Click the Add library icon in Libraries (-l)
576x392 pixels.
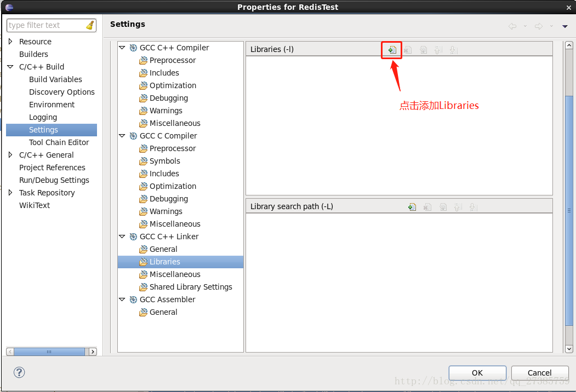coord(392,50)
